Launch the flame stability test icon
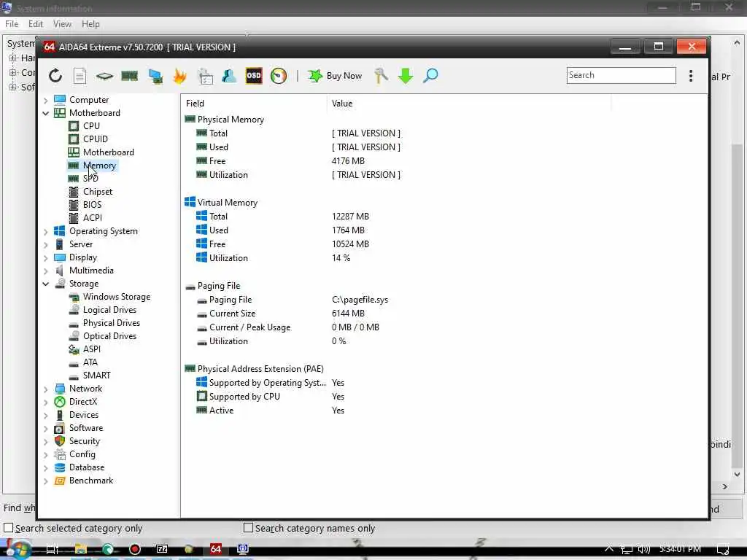The height and width of the screenshot is (560, 747). pos(180,76)
